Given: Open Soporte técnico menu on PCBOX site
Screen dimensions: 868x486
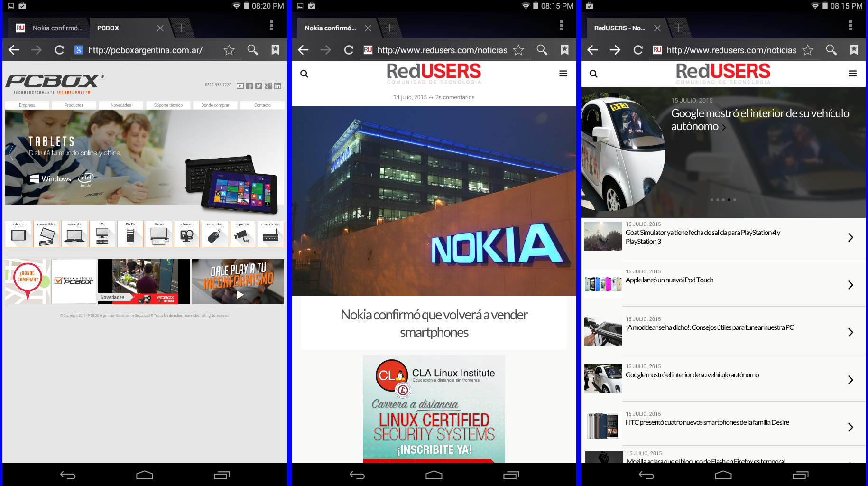Looking at the screenshot, I should (168, 105).
